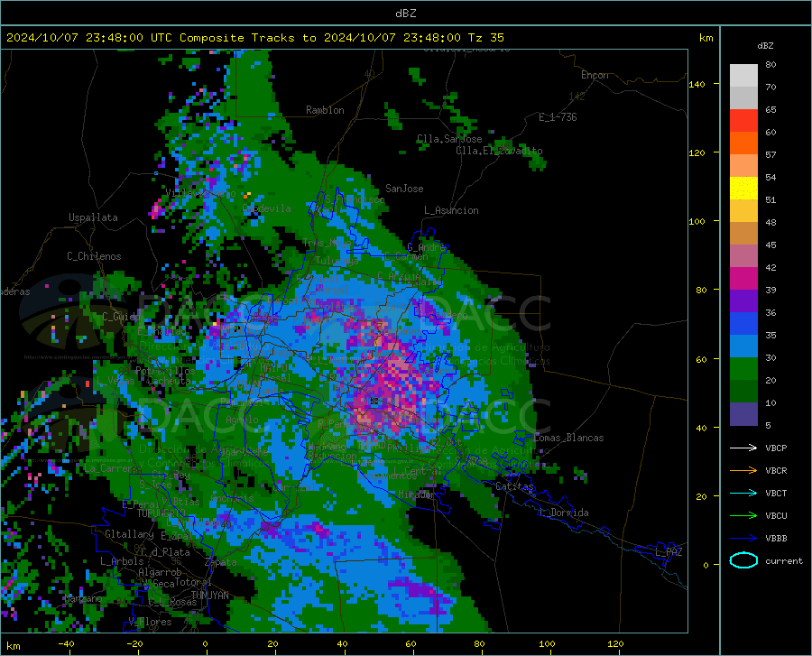The image size is (812, 656).
Task: Click the 140 km tick on vertical axis
Action: pyautogui.click(x=697, y=85)
